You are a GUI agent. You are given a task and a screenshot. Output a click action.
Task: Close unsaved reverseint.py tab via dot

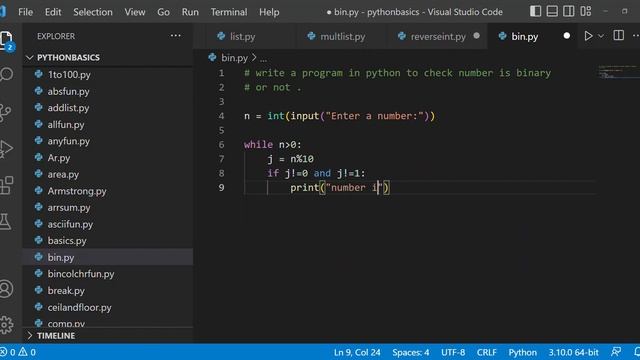[476, 36]
